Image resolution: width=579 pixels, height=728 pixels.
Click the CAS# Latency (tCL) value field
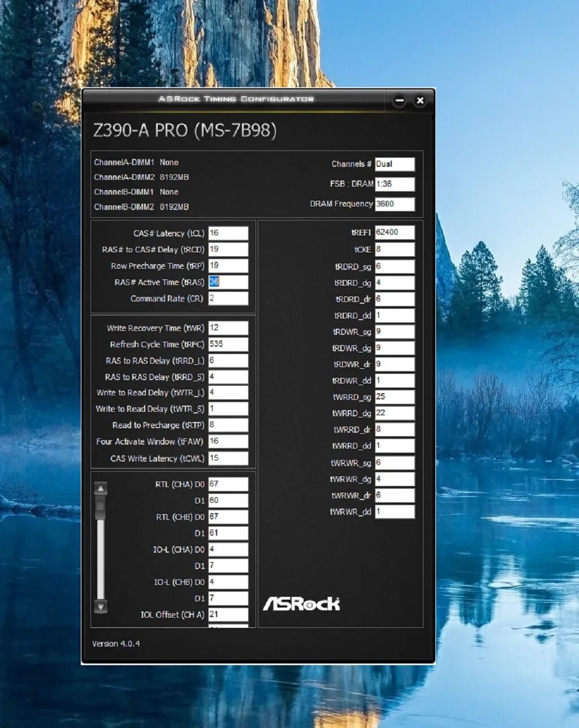coord(228,233)
